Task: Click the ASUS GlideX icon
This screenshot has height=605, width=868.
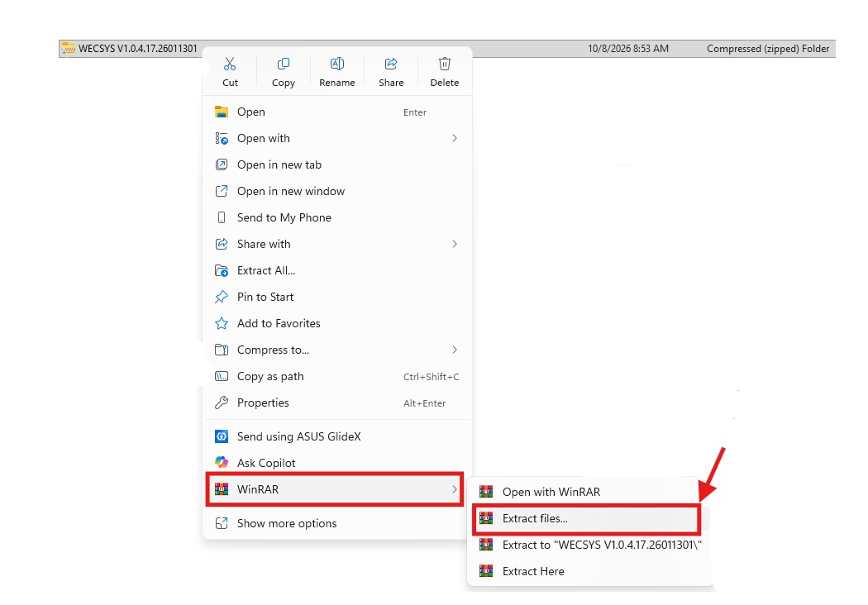Action: (222, 436)
